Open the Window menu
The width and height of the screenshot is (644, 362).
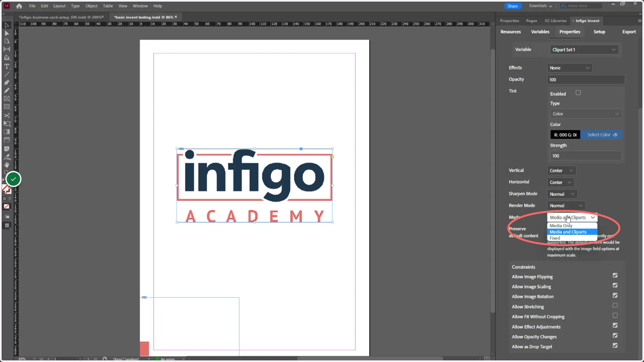[140, 6]
